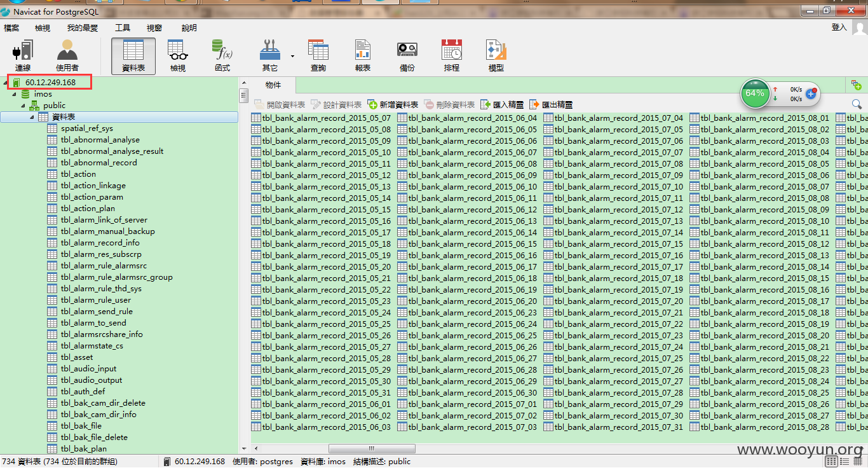This screenshot has height=468, width=868.
Task: Open the 檔案 menu
Action: [x=11, y=28]
